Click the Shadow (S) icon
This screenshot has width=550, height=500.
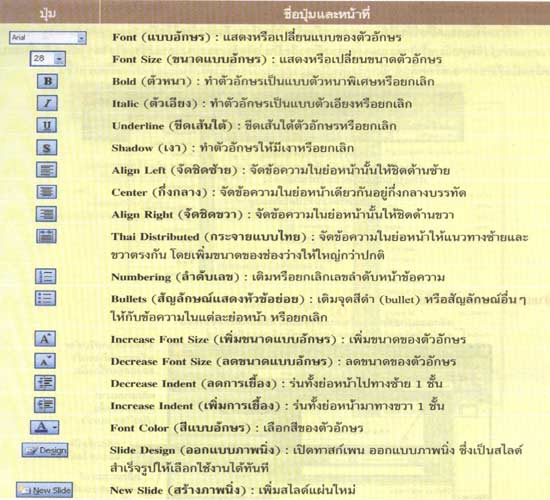46,148
